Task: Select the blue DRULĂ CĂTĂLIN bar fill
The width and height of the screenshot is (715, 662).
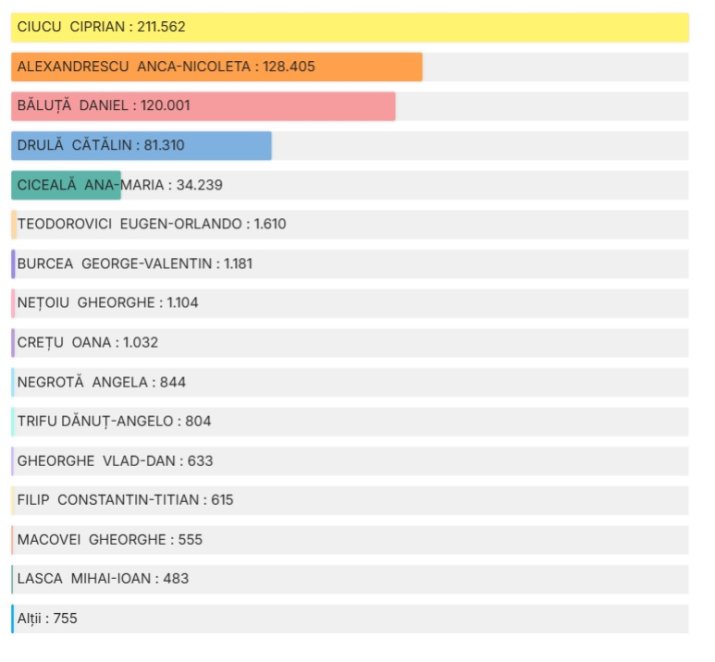Action: tap(142, 146)
